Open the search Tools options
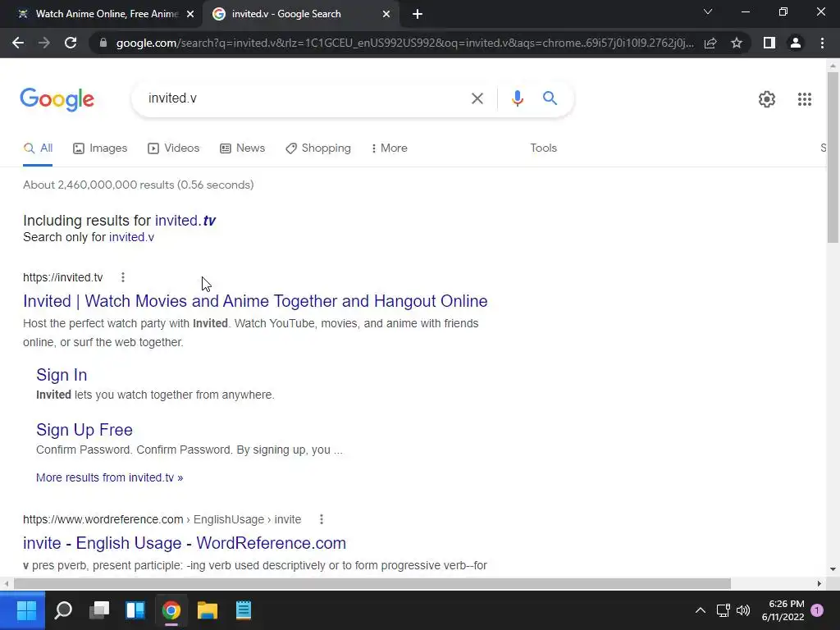 (543, 148)
